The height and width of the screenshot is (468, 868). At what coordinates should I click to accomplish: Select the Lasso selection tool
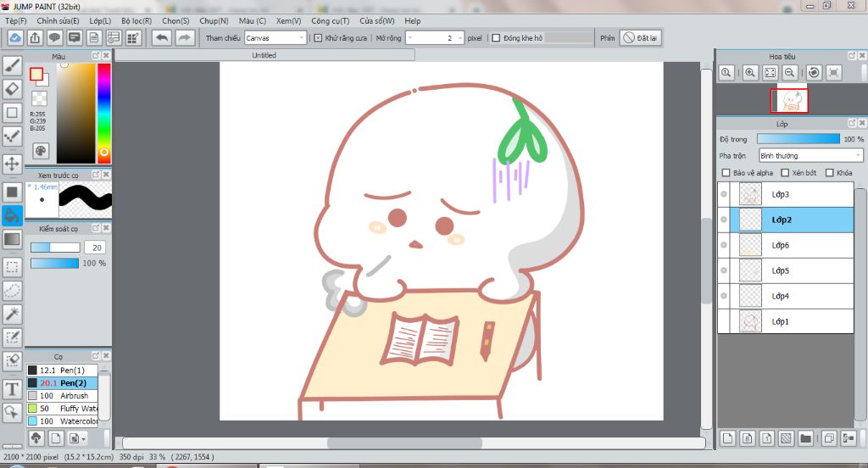click(x=12, y=290)
